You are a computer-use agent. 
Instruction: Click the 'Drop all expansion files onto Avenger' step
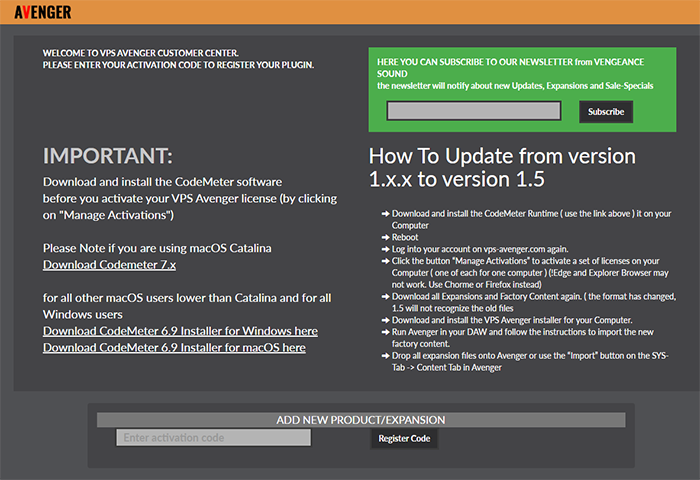pos(530,361)
